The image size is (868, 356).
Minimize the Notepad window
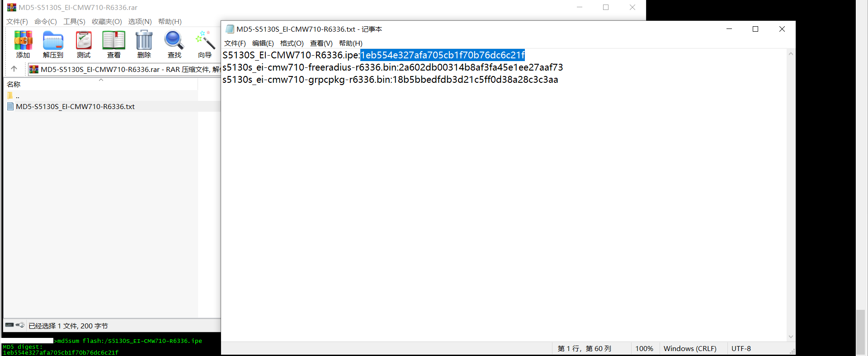pyautogui.click(x=729, y=29)
